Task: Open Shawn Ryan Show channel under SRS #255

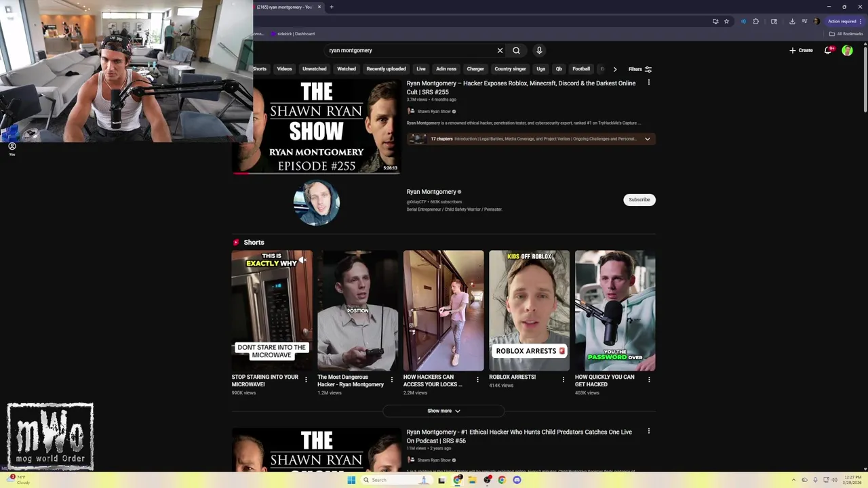Action: click(433, 111)
